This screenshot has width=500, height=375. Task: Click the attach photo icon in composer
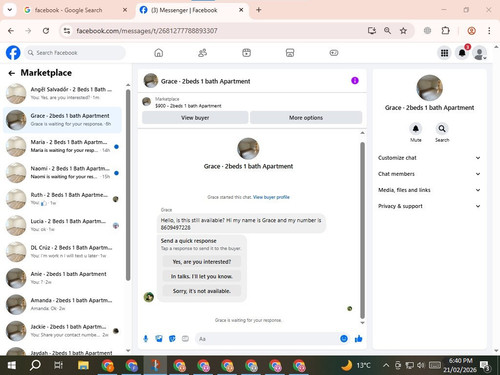[159, 339]
